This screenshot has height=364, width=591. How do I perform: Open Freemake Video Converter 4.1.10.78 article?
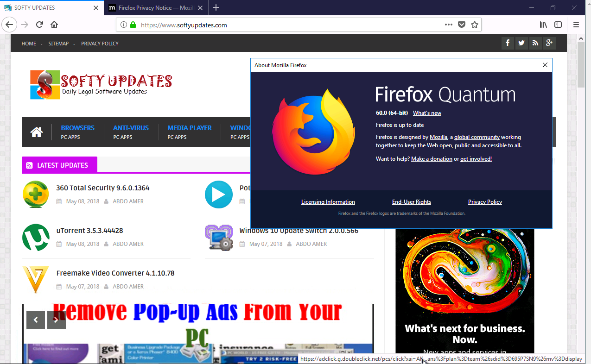click(x=115, y=273)
